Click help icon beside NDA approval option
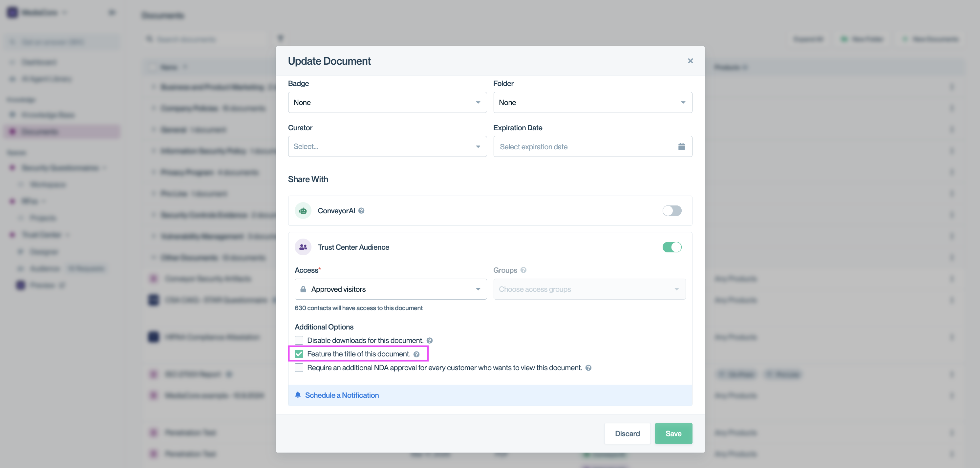Image resolution: width=980 pixels, height=468 pixels. (x=588, y=368)
